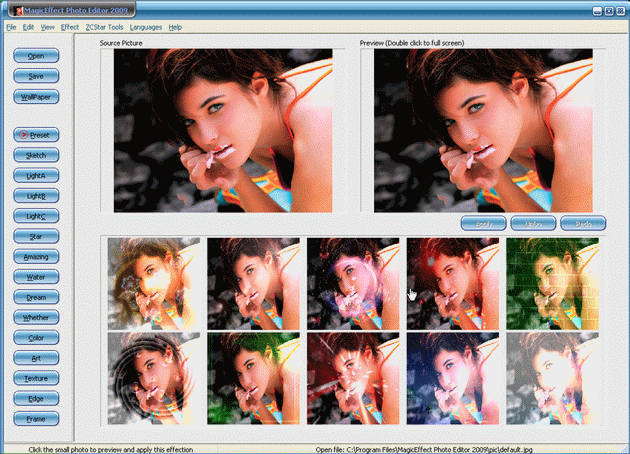Choose the spiral swirl preset thumbnail
This screenshot has height=454, width=630.
point(153,379)
